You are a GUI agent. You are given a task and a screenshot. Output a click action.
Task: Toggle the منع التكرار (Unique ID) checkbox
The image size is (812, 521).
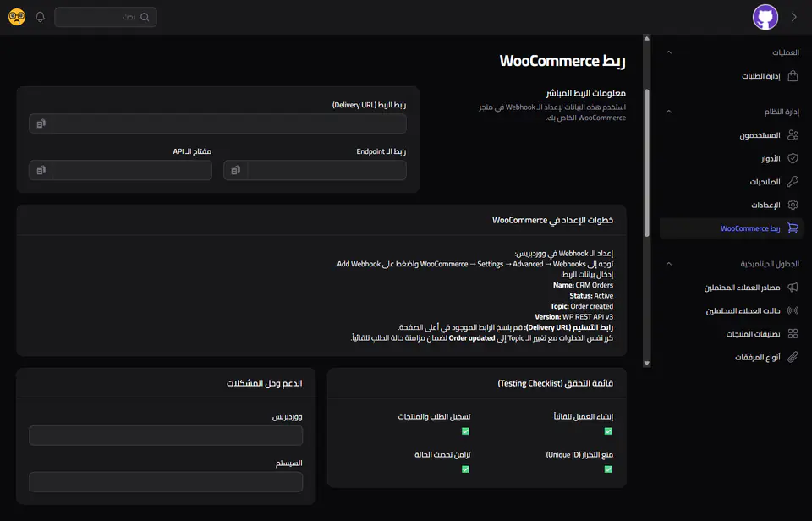(x=608, y=469)
